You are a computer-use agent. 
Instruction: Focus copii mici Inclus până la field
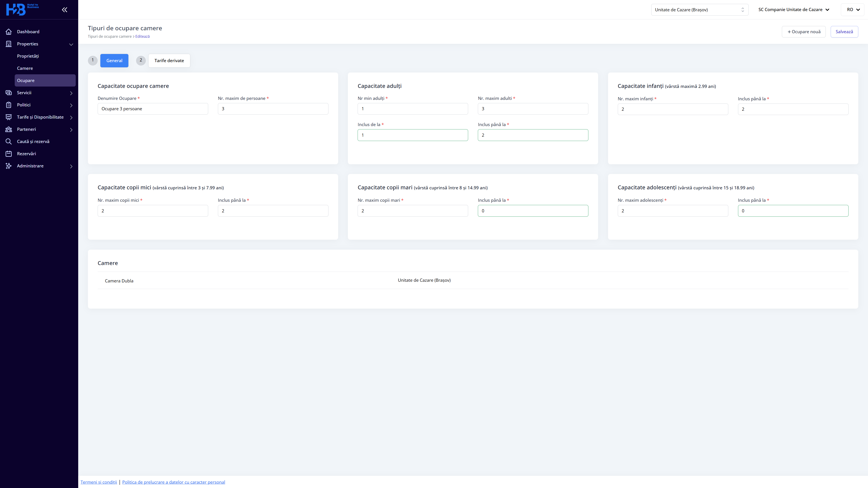point(273,211)
